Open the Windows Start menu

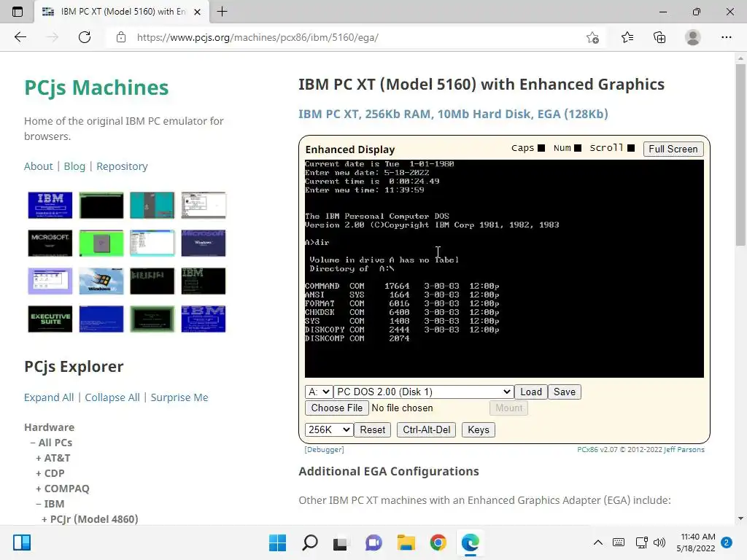coord(277,542)
